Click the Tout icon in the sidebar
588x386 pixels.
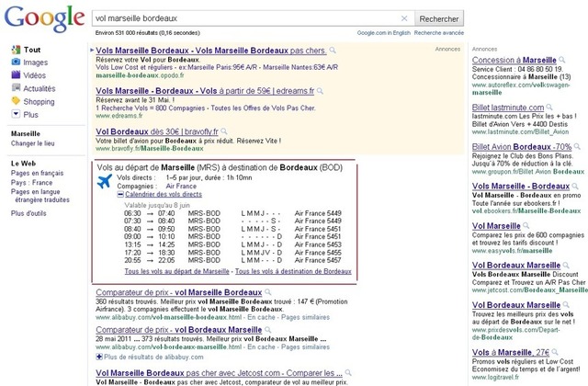pyautogui.click(x=16, y=50)
